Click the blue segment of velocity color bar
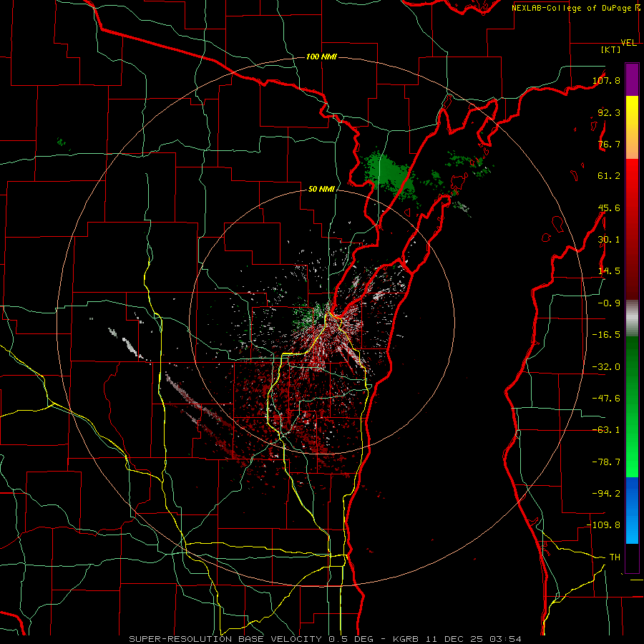The height and width of the screenshot is (644, 644). pos(632,510)
